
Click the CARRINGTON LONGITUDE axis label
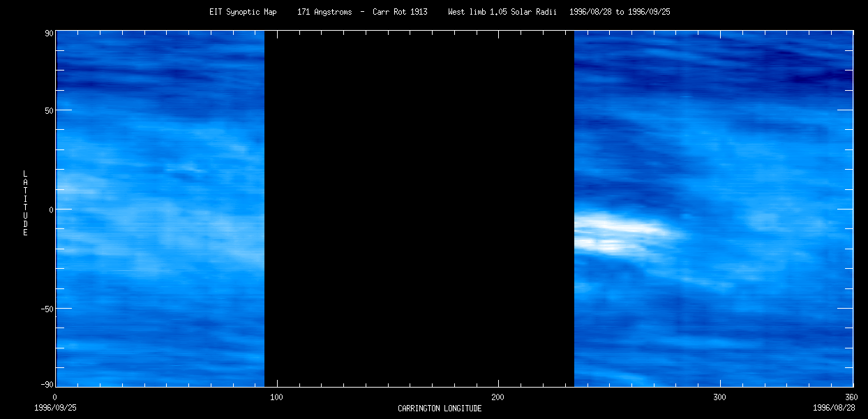tap(440, 409)
